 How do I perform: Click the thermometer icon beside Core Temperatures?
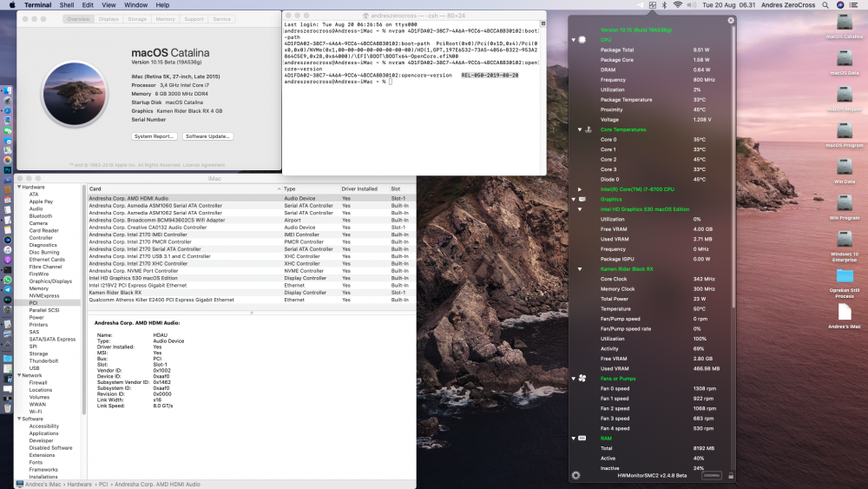pos(589,129)
